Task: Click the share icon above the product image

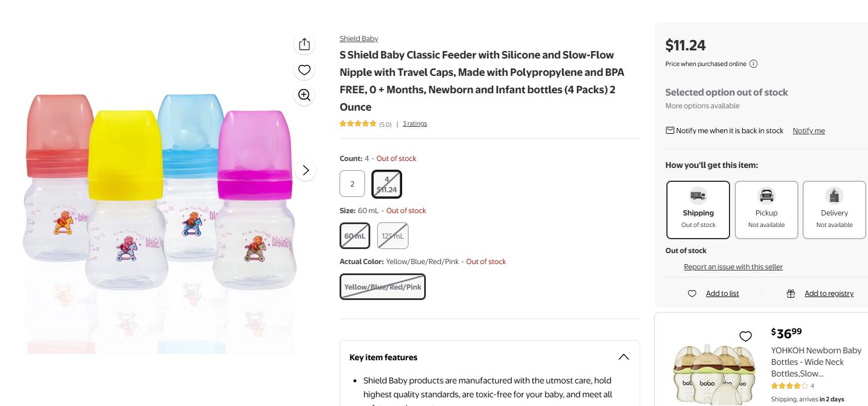Action: [304, 45]
